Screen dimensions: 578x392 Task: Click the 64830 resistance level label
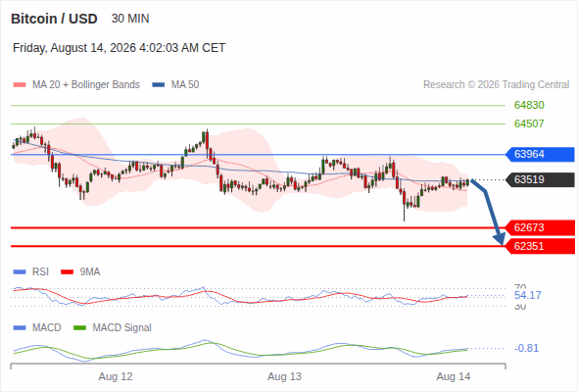[x=529, y=106]
